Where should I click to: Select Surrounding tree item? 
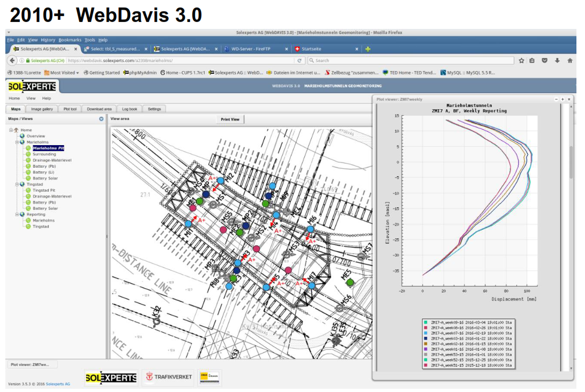pyautogui.click(x=44, y=154)
